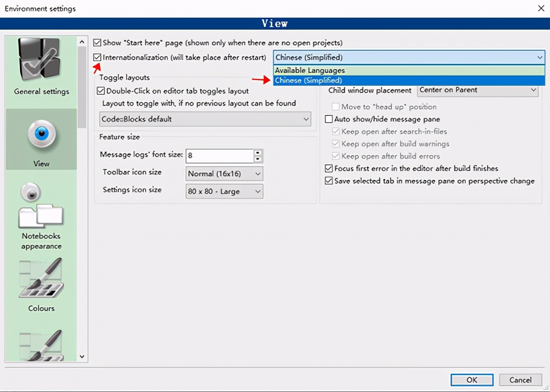Choose Chinese (Simplified) from the language list
550x392 pixels.
point(409,81)
